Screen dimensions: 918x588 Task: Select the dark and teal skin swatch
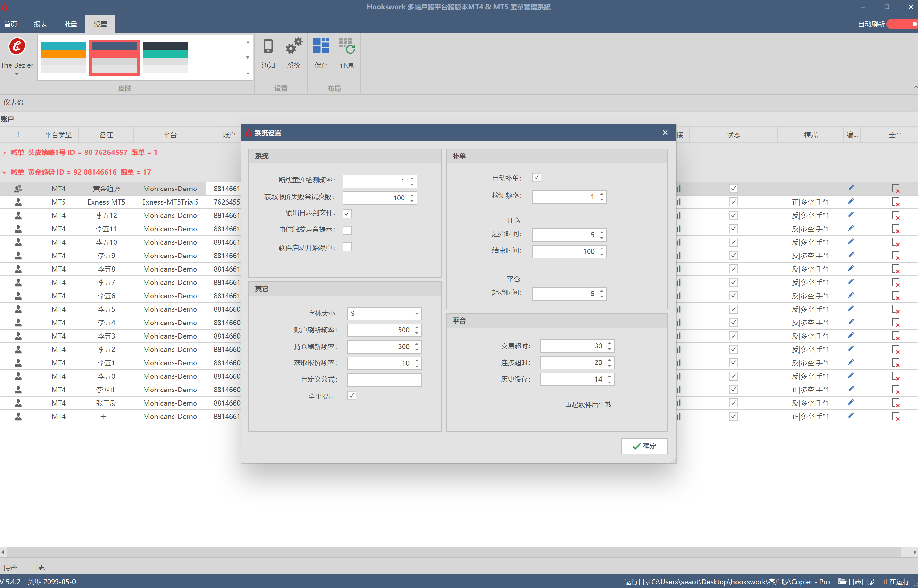click(x=165, y=57)
